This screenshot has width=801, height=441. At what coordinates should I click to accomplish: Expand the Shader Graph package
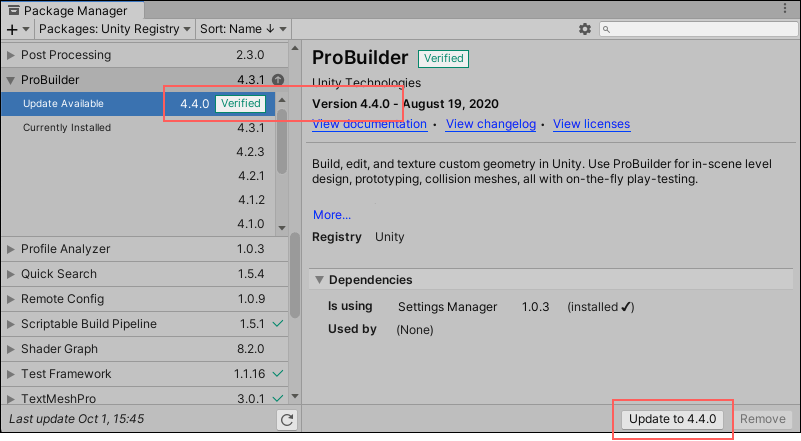11,349
